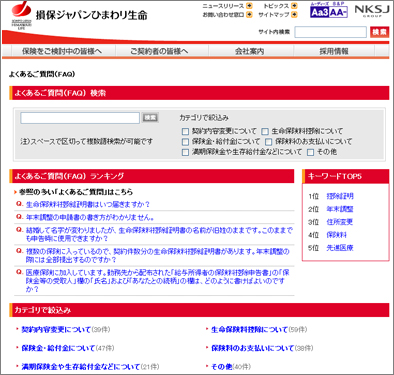Focus the FAQ keyword search box
The height and width of the screenshot is (375, 394).
(80, 118)
